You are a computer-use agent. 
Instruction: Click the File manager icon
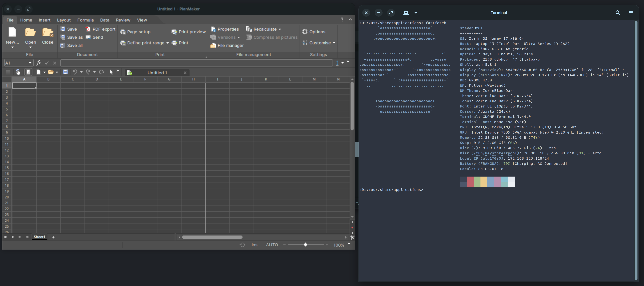[x=213, y=45]
